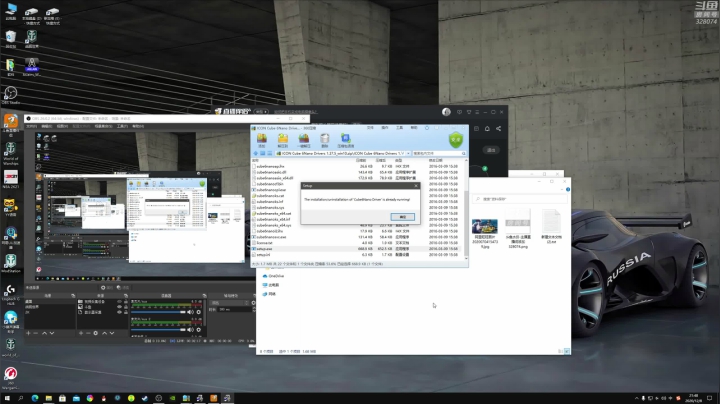Open the fourth menu in 360 Zip title bar

click(414, 128)
